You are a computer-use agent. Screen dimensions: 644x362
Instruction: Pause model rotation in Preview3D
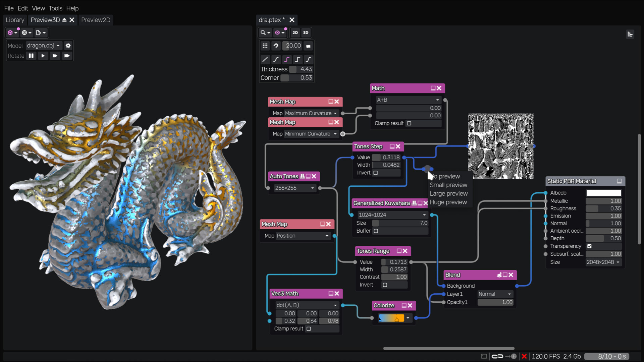(x=31, y=56)
